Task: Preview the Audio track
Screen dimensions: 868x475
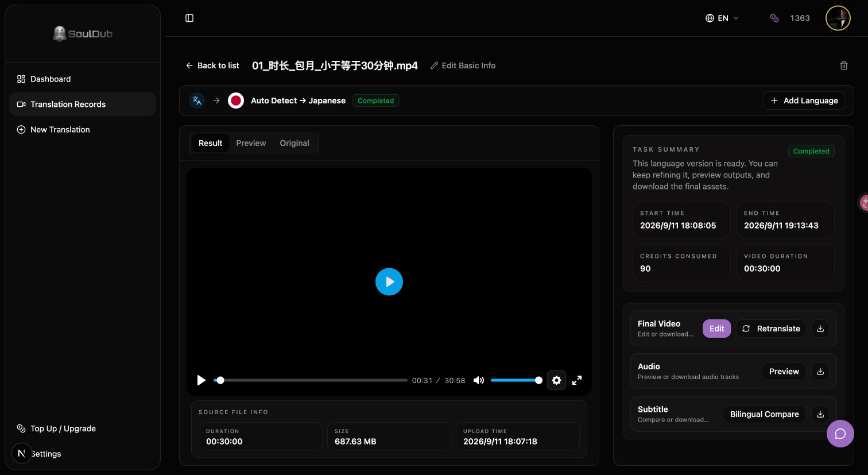Action: click(784, 372)
